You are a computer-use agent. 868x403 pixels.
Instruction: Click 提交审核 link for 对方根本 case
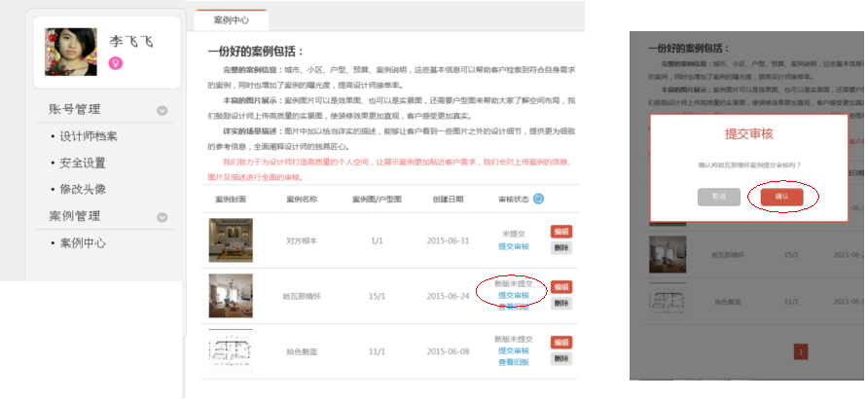[513, 247]
